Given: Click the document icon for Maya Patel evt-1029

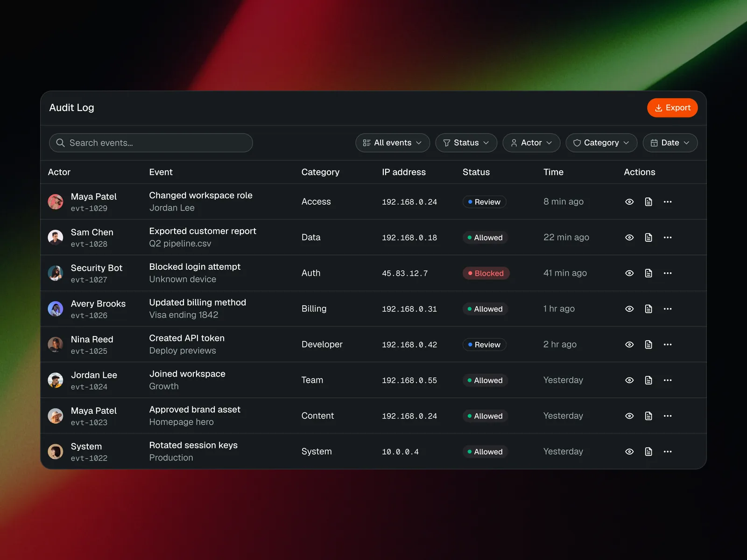Looking at the screenshot, I should click(x=648, y=202).
